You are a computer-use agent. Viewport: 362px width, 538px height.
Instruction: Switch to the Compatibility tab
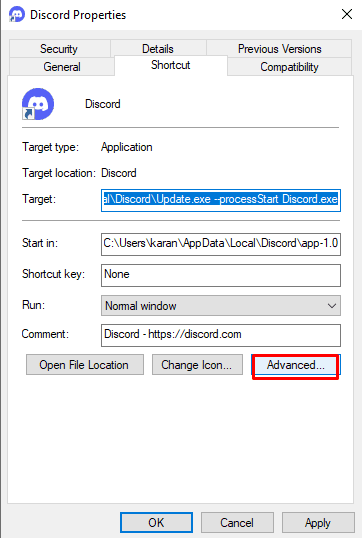pyautogui.click(x=289, y=67)
